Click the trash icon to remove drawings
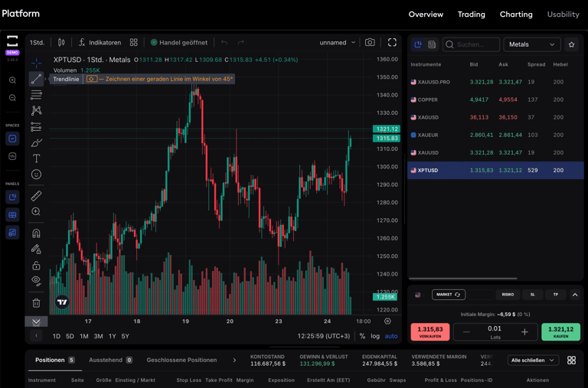 click(x=36, y=303)
